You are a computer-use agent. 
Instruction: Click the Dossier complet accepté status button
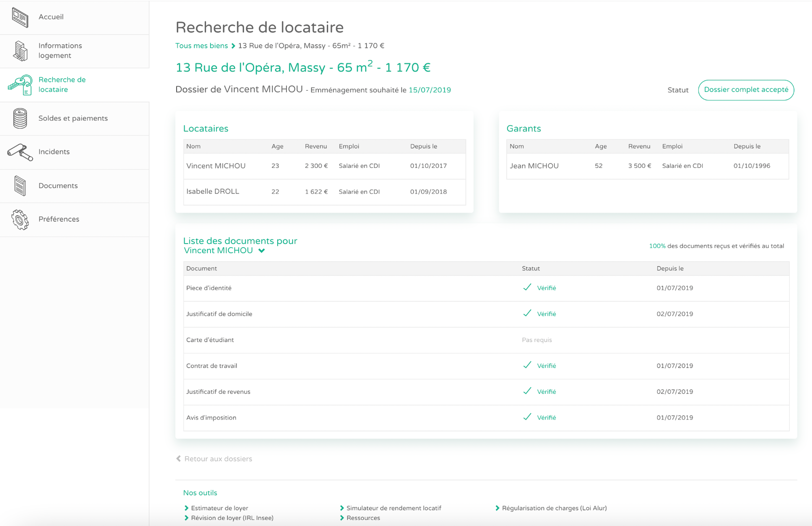pos(746,90)
